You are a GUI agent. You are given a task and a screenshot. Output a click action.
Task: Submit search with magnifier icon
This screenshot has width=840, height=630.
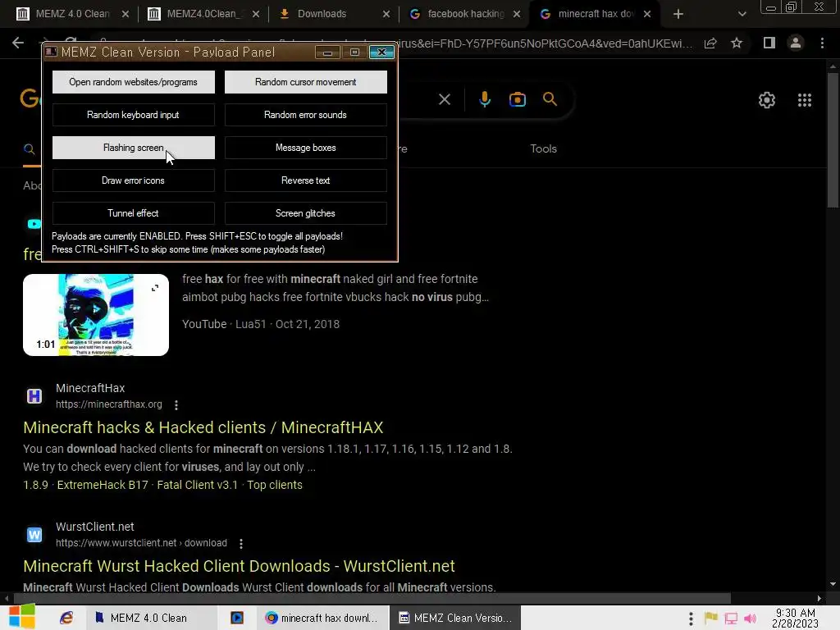point(550,99)
